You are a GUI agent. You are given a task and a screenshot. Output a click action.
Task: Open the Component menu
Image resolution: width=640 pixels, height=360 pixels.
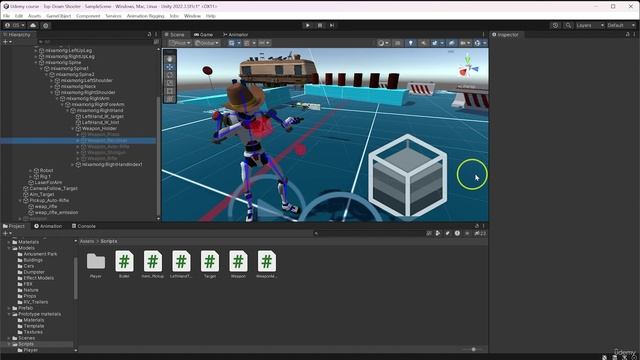88,16
